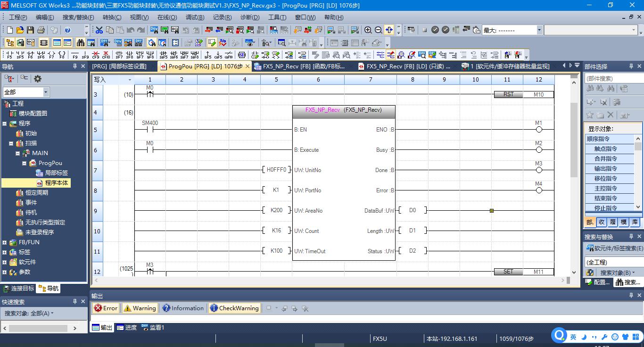Collapse the MAIN tree node
The height and width of the screenshot is (347, 644).
[18, 153]
